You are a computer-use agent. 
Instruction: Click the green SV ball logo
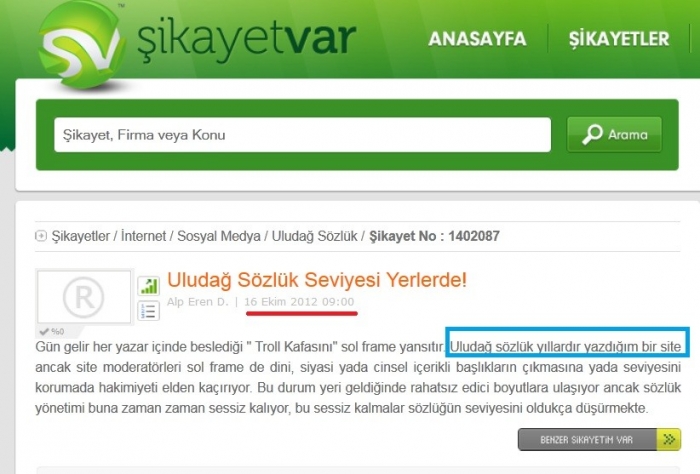pyautogui.click(x=80, y=45)
